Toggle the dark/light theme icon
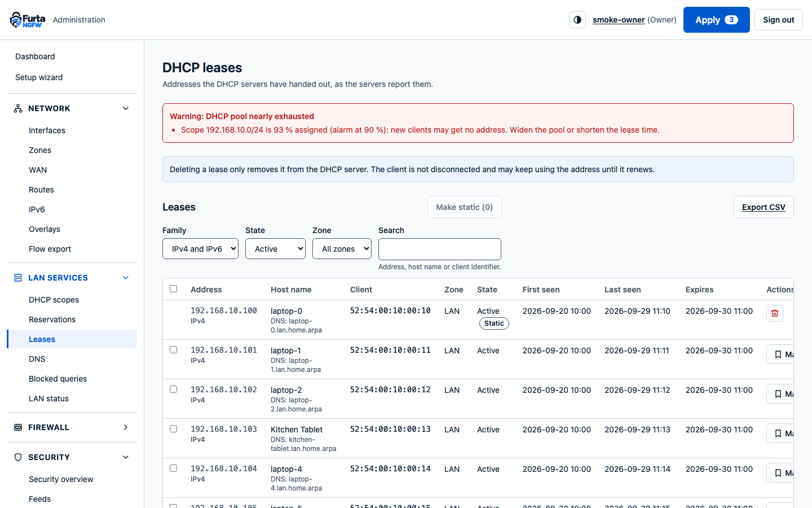Image resolution: width=812 pixels, height=508 pixels. coord(577,20)
